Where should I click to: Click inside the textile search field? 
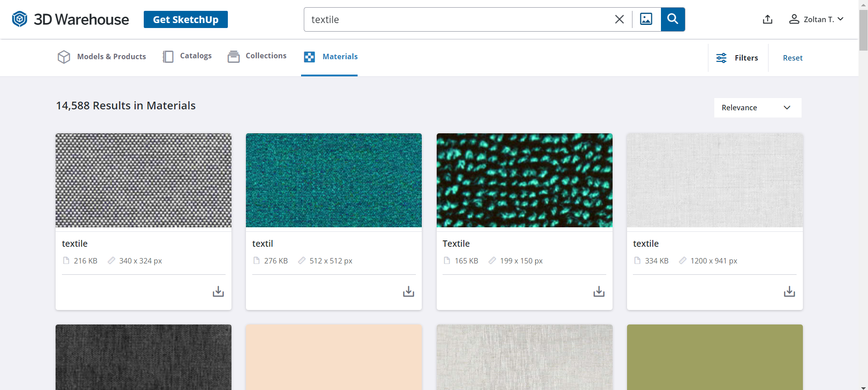point(457,19)
